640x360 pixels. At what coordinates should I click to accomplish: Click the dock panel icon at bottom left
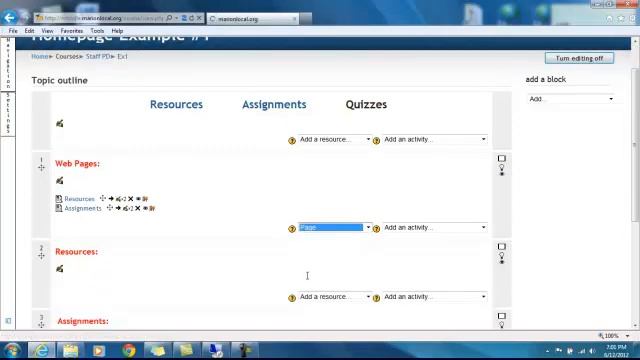pos(8,321)
